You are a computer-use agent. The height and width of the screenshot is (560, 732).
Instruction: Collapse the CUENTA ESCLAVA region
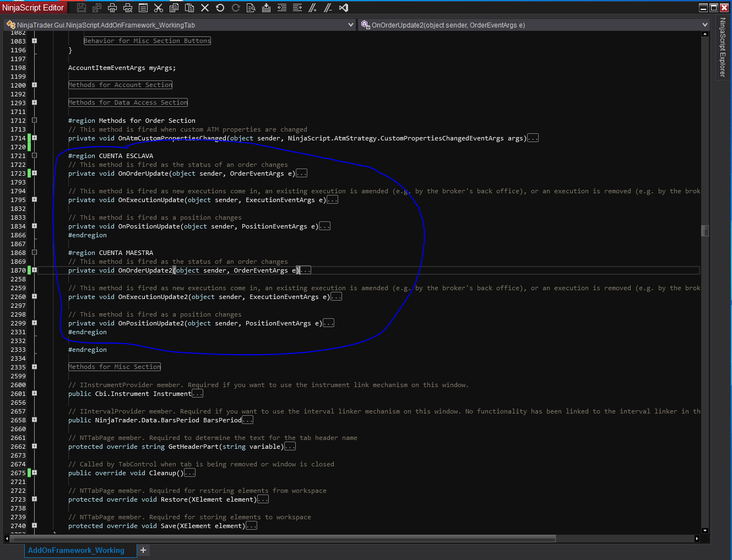click(34, 155)
